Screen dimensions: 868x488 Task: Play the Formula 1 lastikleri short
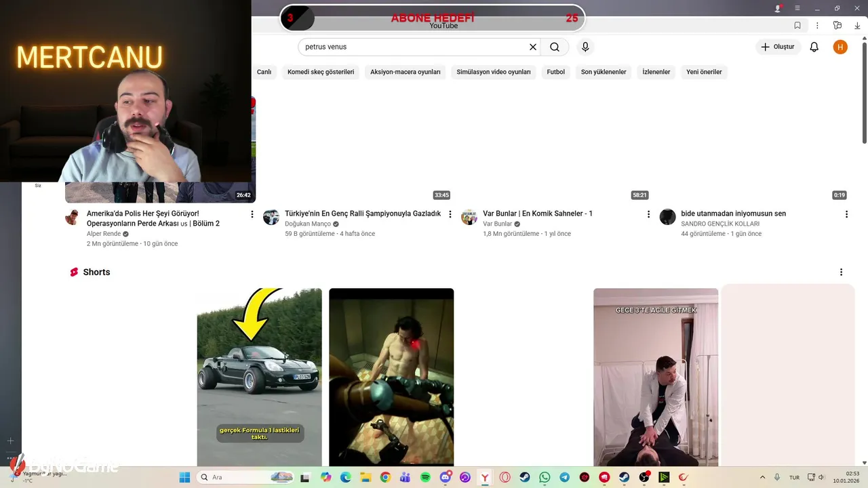pos(260,377)
